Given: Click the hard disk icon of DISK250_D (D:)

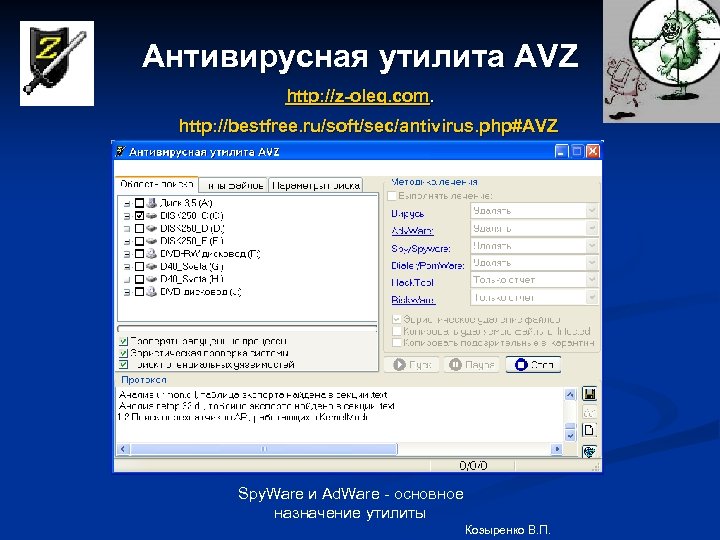Looking at the screenshot, I should point(151,228).
